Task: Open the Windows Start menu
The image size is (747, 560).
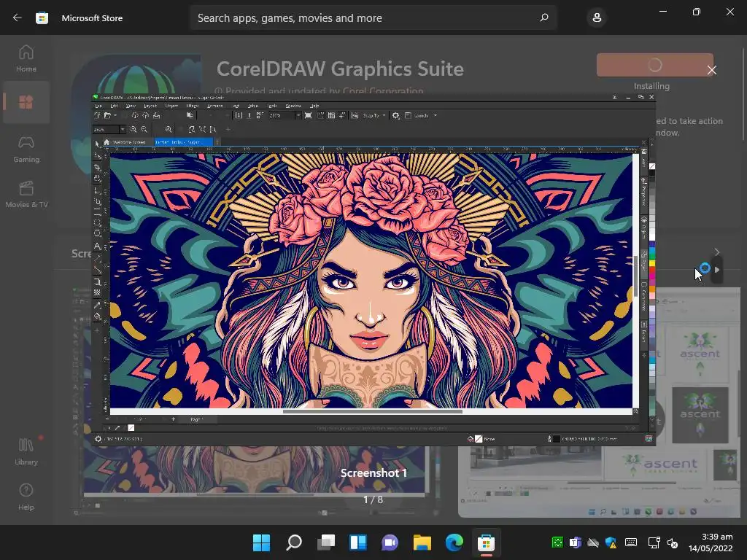Action: point(261,542)
